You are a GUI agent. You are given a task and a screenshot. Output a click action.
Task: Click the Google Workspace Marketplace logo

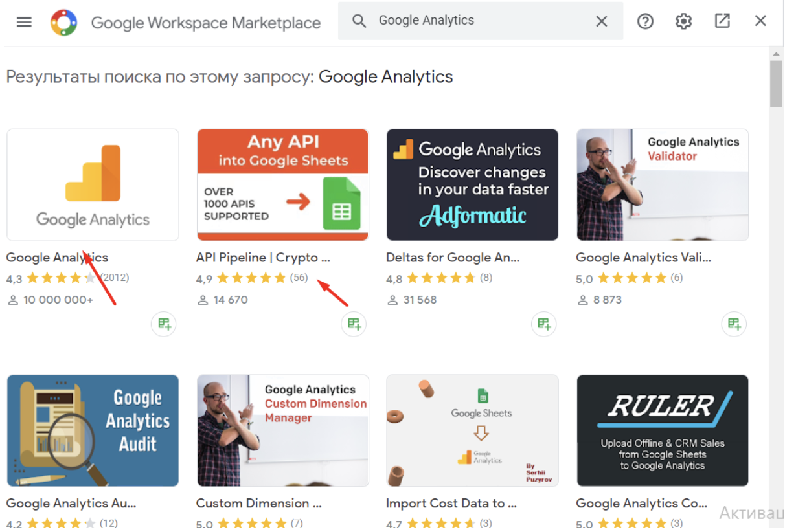(x=63, y=23)
